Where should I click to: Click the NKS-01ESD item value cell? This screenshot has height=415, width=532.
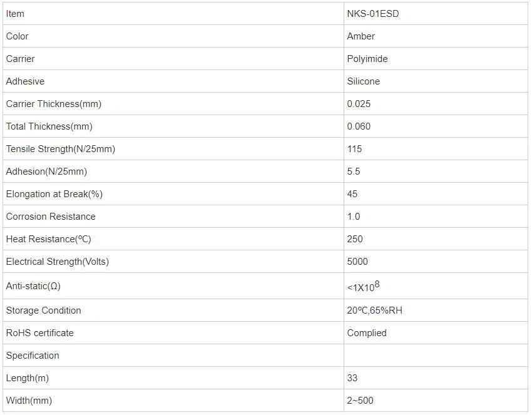tap(372, 14)
